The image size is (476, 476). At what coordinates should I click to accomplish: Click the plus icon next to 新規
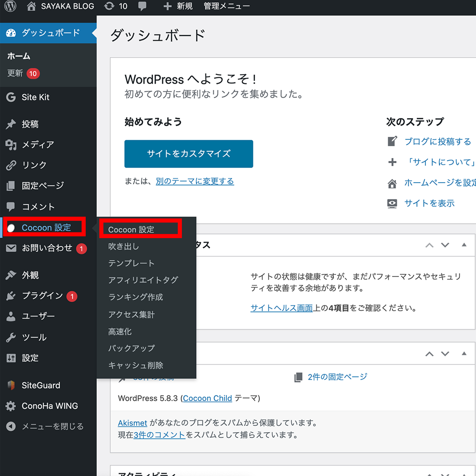[x=168, y=6]
